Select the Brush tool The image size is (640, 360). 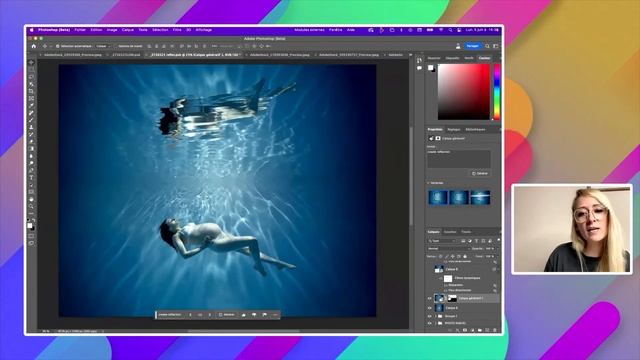31,120
